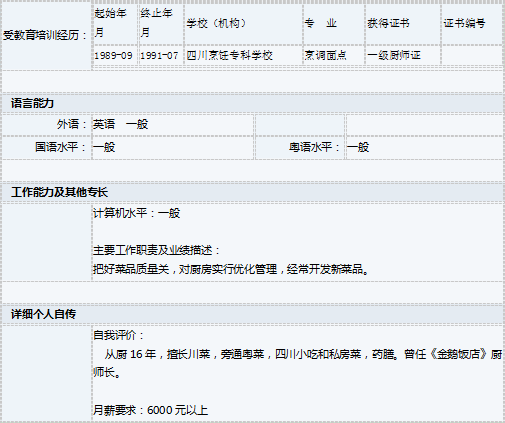Click the 月薪要求：6000 元以上 line
The height and width of the screenshot is (423, 505).
click(x=150, y=410)
